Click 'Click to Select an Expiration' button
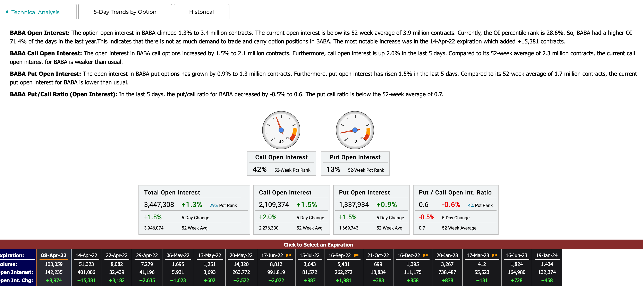Viewport: 644px width, 291px height. 322,246
